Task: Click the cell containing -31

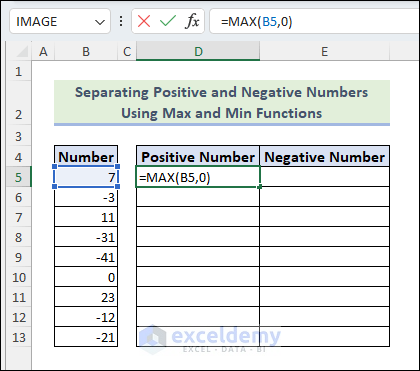Action: click(x=86, y=237)
